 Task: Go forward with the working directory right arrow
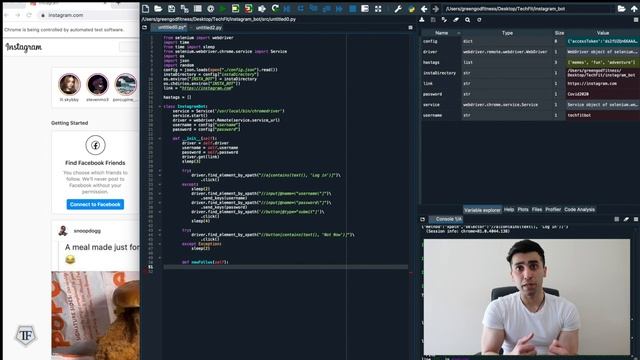tap(436, 9)
